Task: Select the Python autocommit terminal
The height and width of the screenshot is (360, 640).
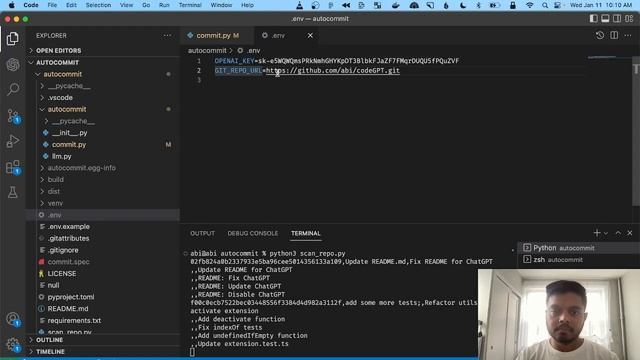Action: tap(578, 248)
